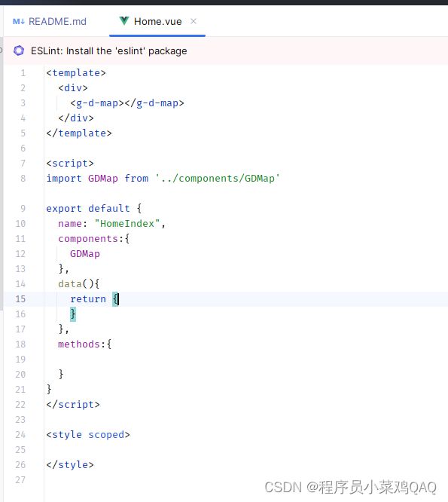This screenshot has width=448, height=502.
Task: Click the data(){ method line
Action: tap(78, 283)
